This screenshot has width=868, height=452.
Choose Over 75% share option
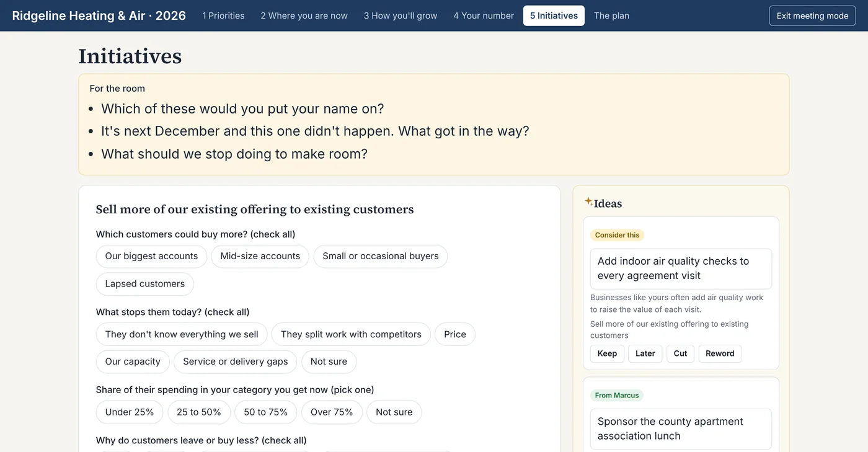(332, 412)
